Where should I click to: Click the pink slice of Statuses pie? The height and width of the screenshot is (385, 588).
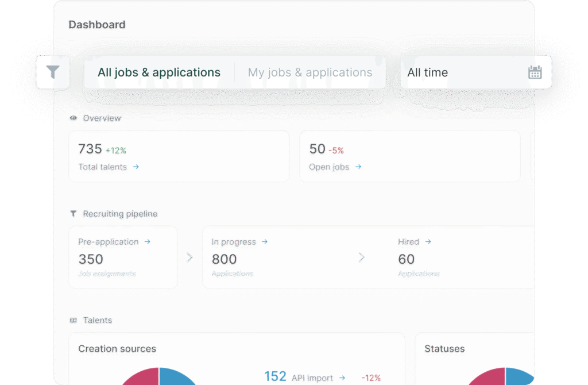pyautogui.click(x=489, y=377)
